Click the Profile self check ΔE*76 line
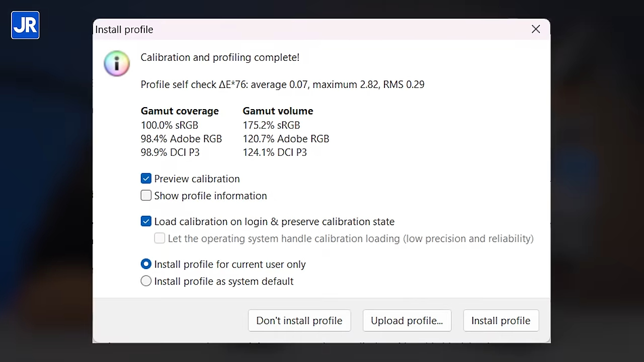The image size is (644, 362). [282, 84]
